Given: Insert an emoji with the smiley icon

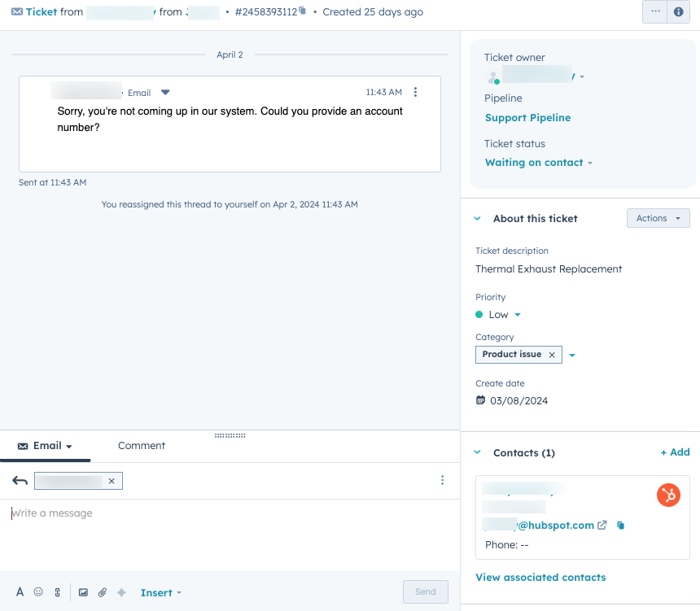Looking at the screenshot, I should 38,591.
